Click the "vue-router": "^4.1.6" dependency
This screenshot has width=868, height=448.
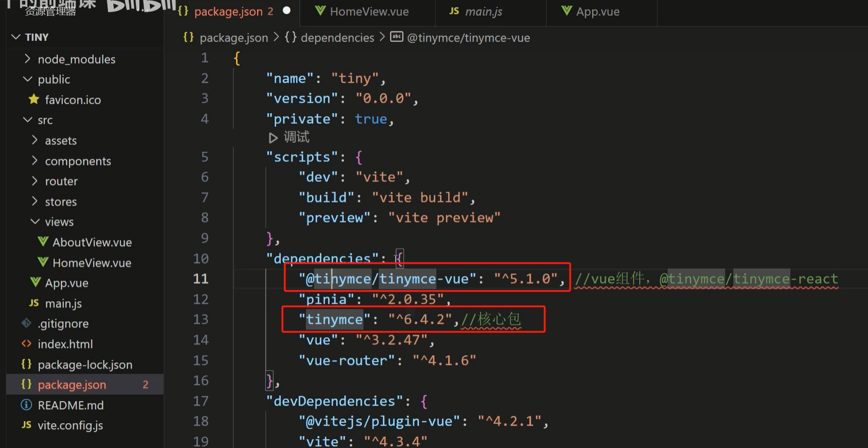(x=387, y=360)
